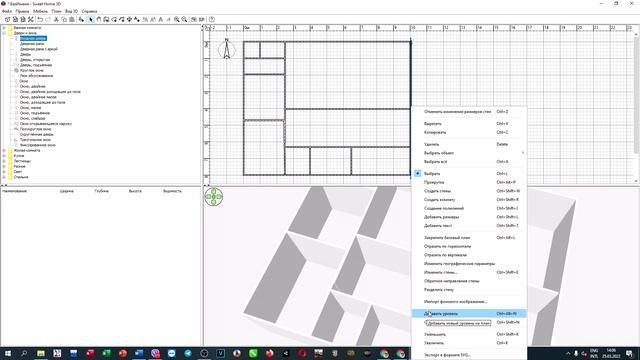This screenshot has height=360, width=640.
Task: Sort furniture by Ширина column header
Action: click(67, 191)
